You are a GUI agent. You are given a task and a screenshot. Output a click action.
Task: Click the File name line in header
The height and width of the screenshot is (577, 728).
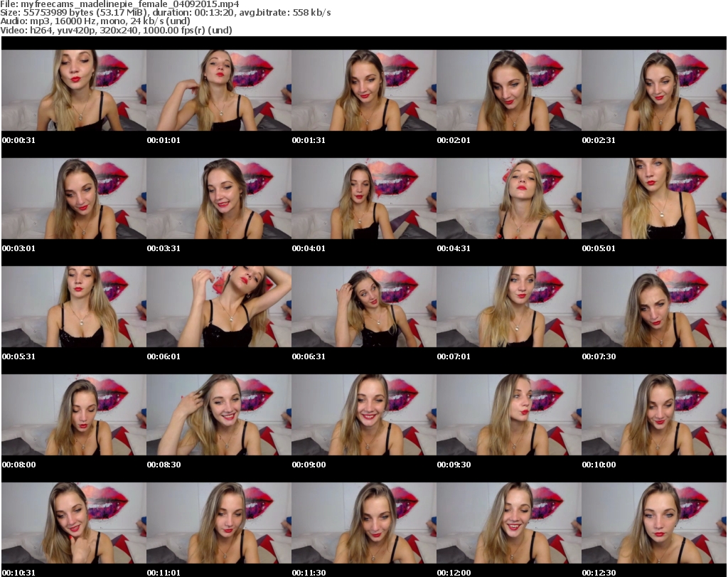(x=119, y=4)
